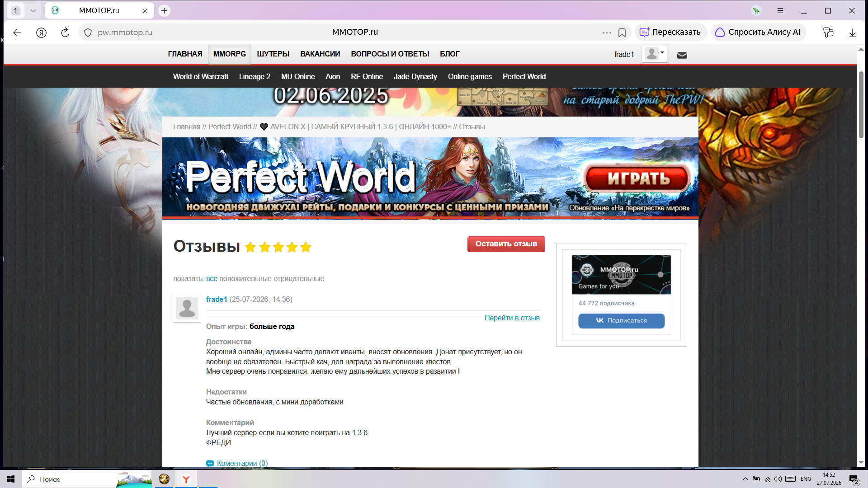Screen dimensions: 868x488
Task: Click Спросить Алису AI button
Action: pos(759,33)
